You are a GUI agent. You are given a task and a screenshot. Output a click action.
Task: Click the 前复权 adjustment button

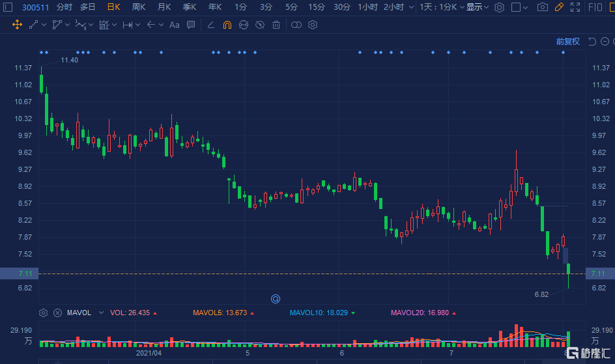tap(567, 42)
